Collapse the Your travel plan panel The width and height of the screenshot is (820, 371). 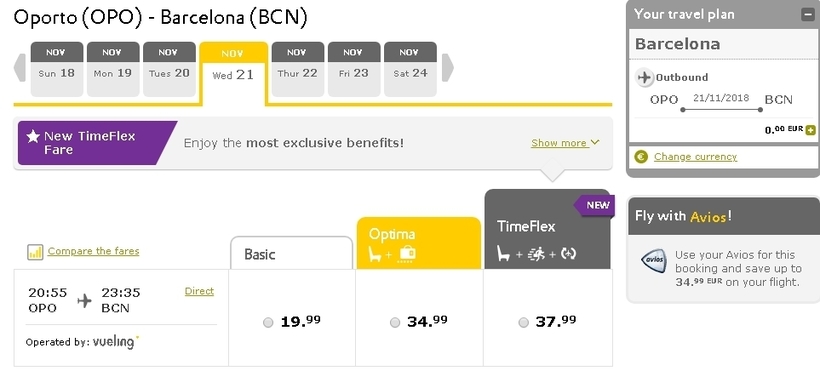click(x=807, y=15)
